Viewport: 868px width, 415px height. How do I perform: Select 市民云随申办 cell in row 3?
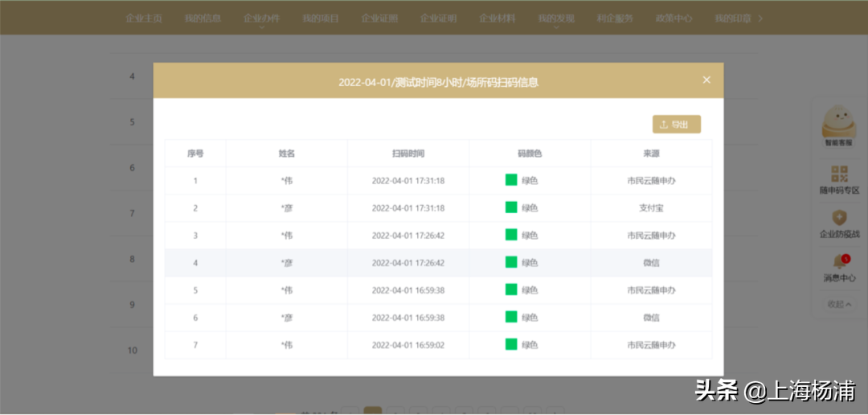(x=652, y=236)
